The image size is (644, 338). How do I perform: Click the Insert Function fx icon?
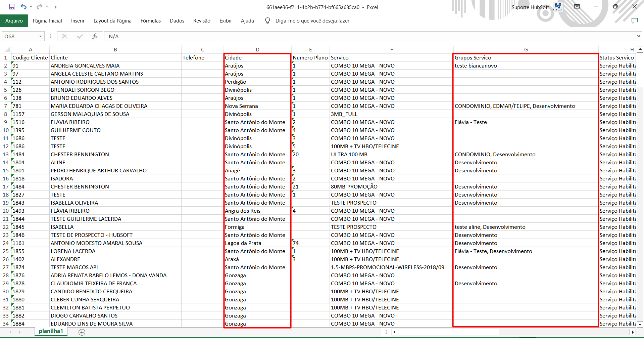(95, 36)
